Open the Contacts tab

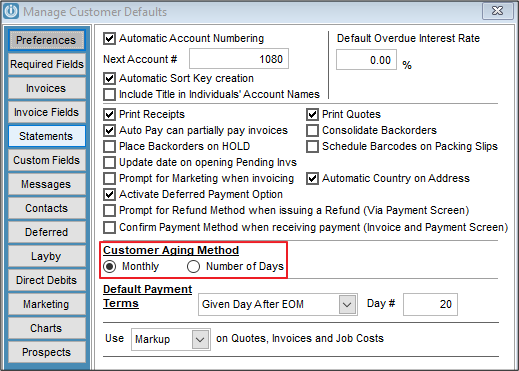click(x=46, y=208)
